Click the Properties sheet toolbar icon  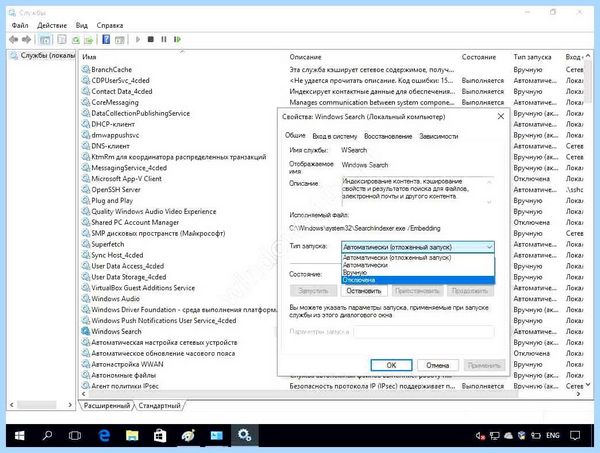[x=62, y=39]
